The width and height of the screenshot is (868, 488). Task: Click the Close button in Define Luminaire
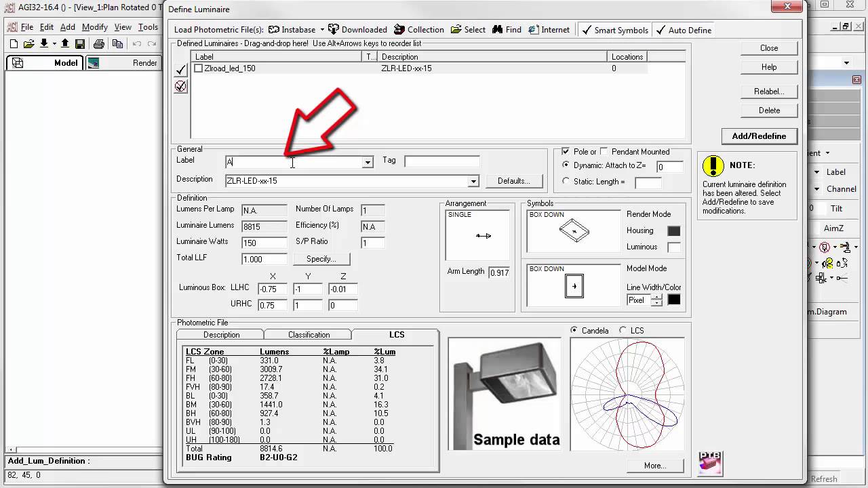[769, 48]
